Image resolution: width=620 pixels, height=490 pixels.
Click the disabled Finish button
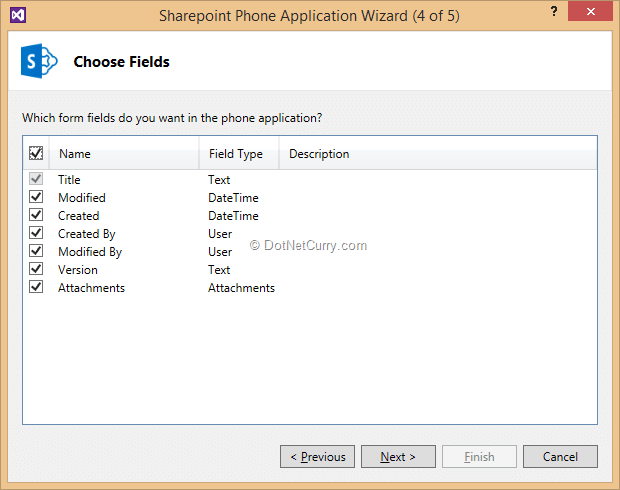tap(479, 457)
